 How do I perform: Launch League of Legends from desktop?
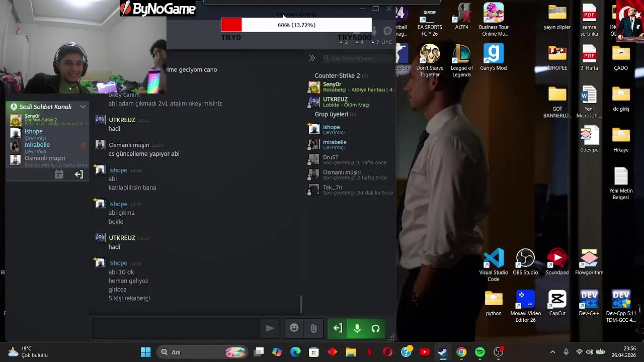coord(461,61)
